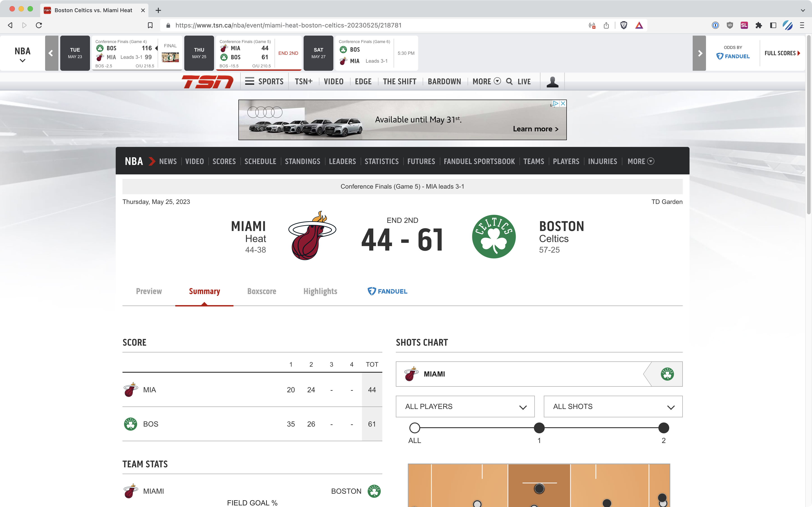
Task: Click the Celtics logo beside BOS score row
Action: point(131,424)
